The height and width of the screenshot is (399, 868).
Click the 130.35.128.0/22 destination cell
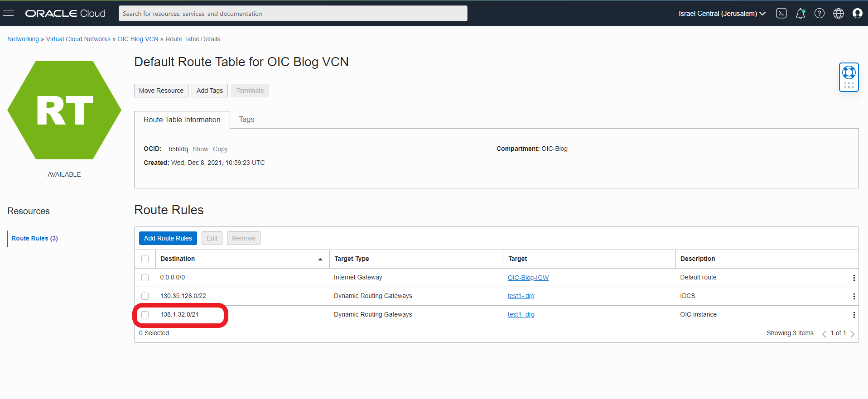(x=183, y=296)
